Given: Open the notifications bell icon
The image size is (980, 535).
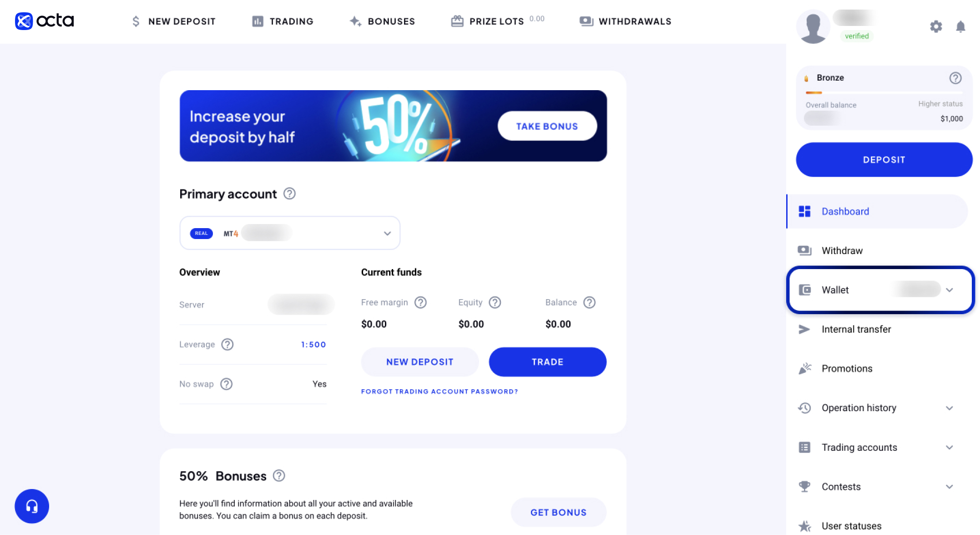Looking at the screenshot, I should 960,26.
